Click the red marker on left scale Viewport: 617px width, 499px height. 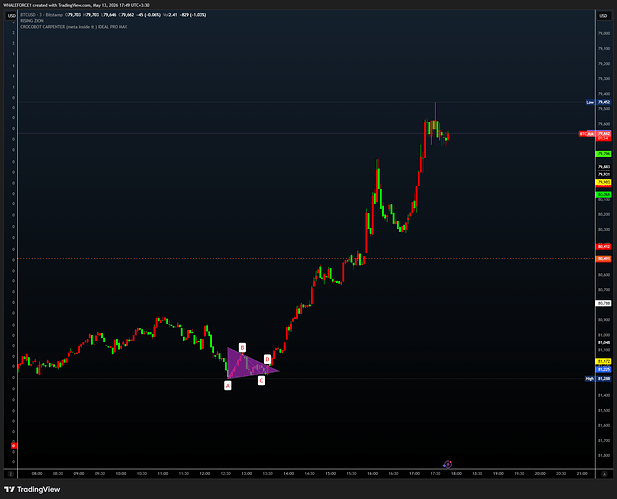pyautogui.click(x=13, y=446)
